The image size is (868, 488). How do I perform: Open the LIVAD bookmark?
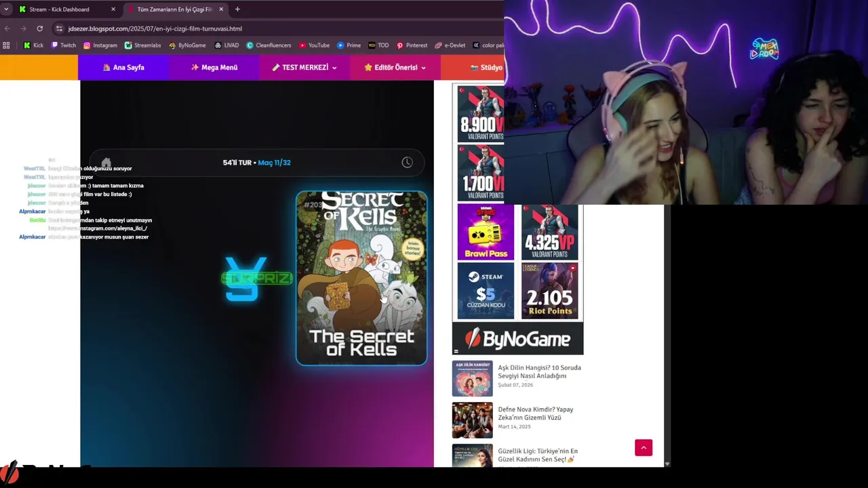pyautogui.click(x=226, y=45)
